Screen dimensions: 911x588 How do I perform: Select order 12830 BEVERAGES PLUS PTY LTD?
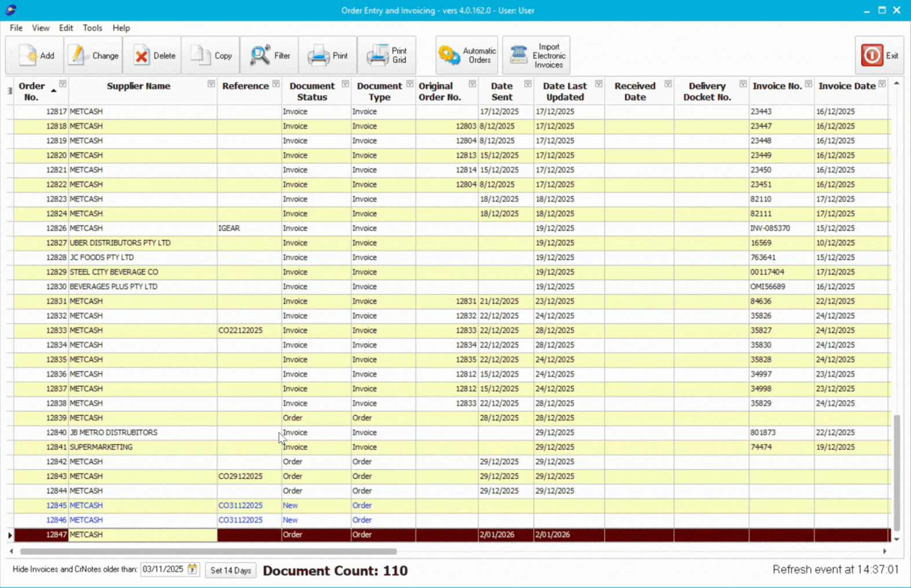(451, 286)
